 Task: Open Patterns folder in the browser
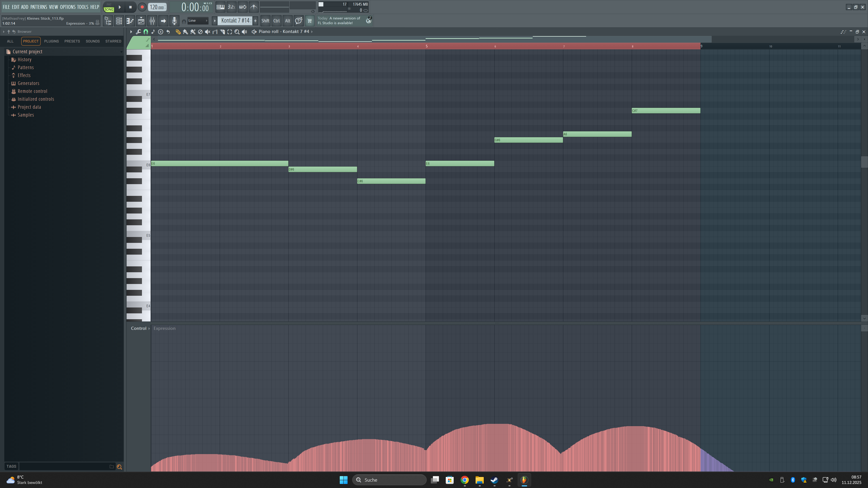pyautogui.click(x=26, y=67)
